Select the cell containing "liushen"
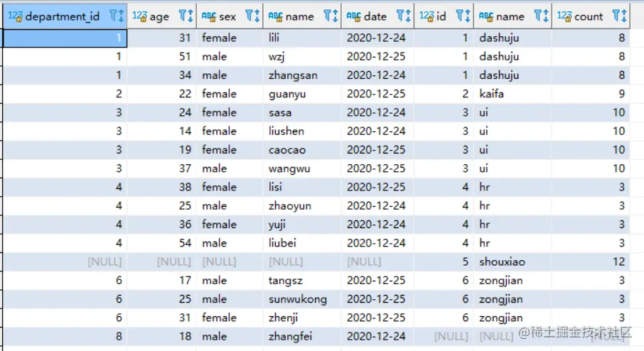 pos(302,131)
